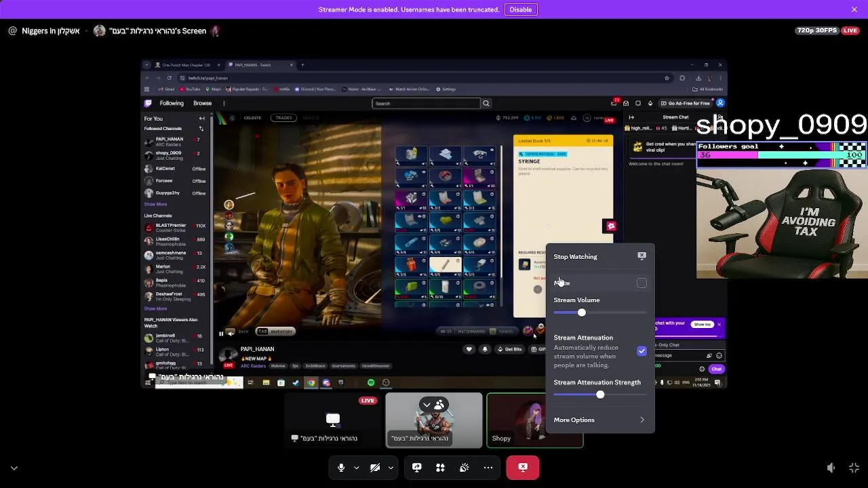Click the streamer's avatar next to 's Screen
The width and height of the screenshot is (868, 488).
[x=100, y=30]
